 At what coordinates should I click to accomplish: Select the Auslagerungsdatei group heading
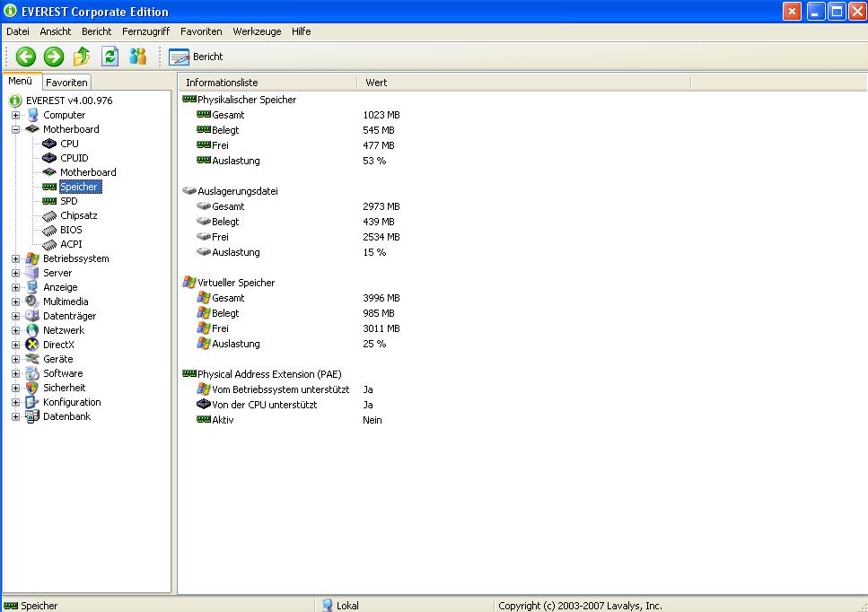[x=238, y=191]
